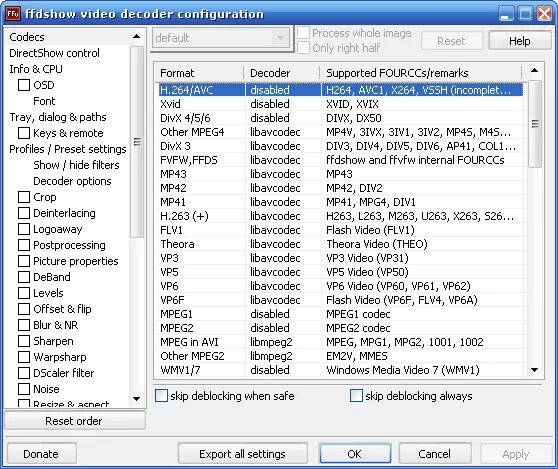Check skip deblocking when safe
This screenshot has height=469, width=558.
click(162, 395)
